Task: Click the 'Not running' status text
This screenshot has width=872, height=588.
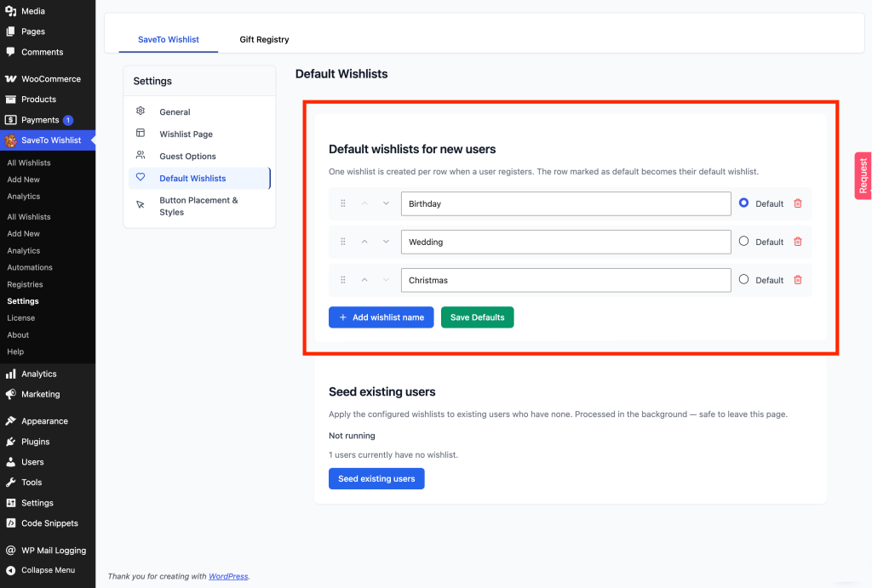Action: pyautogui.click(x=352, y=436)
